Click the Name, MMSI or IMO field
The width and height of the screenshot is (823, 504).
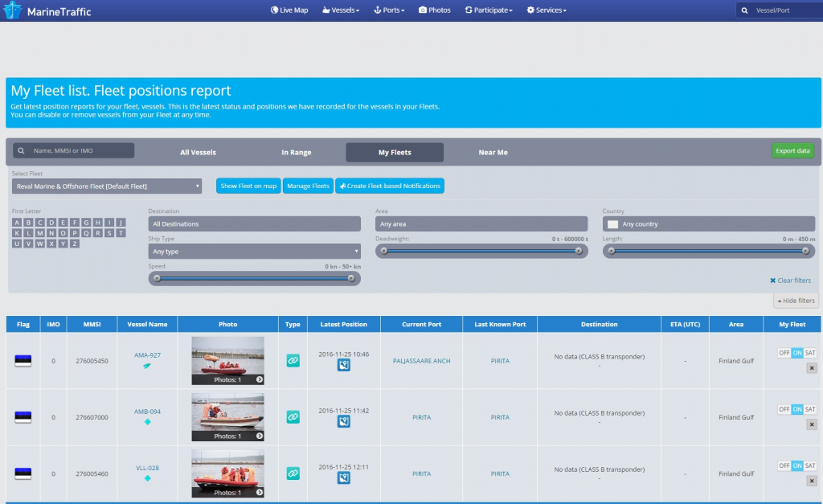point(73,150)
